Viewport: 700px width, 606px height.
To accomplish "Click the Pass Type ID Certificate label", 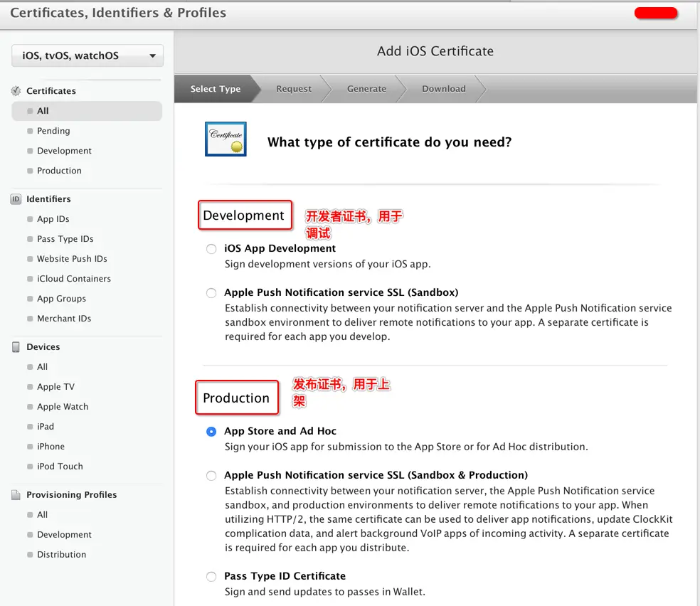I will click(x=285, y=576).
